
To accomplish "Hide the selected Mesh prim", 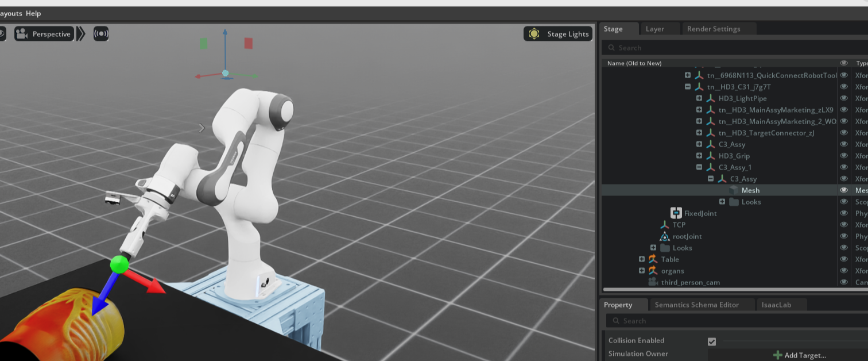I will pos(843,190).
